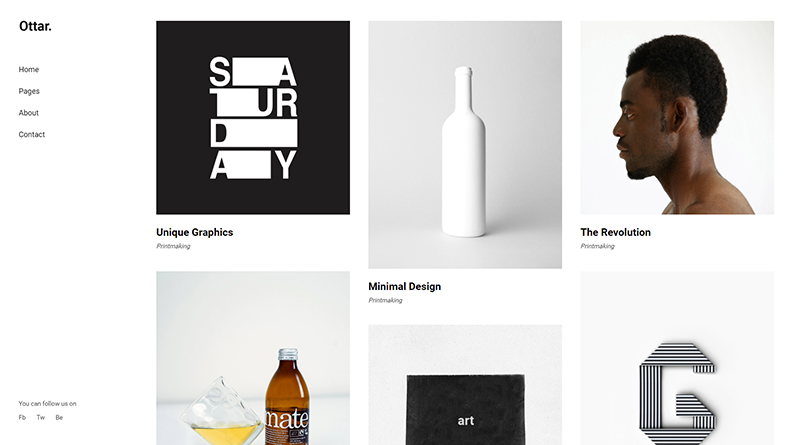The height and width of the screenshot is (445, 800).
Task: Open the Pages menu item
Action: pos(29,91)
